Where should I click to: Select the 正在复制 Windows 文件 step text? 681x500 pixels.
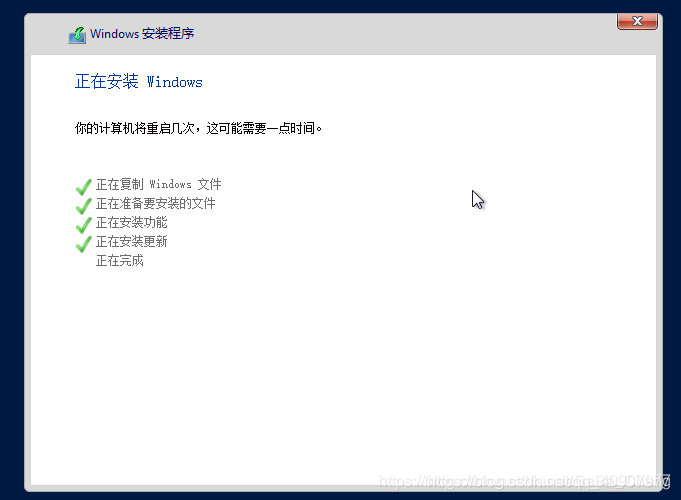[x=159, y=185]
